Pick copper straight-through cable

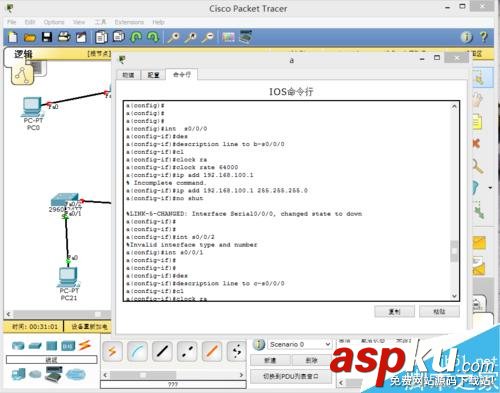pos(162,351)
